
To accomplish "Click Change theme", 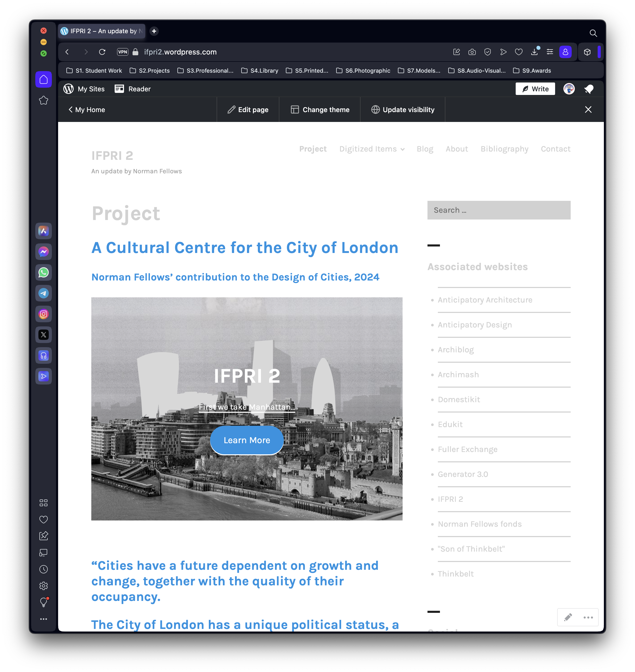I will (x=320, y=110).
